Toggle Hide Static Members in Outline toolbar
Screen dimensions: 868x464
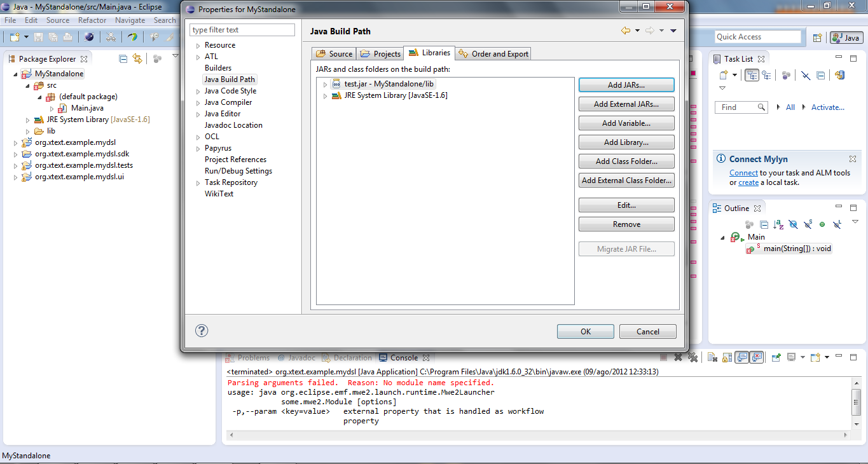coord(808,224)
